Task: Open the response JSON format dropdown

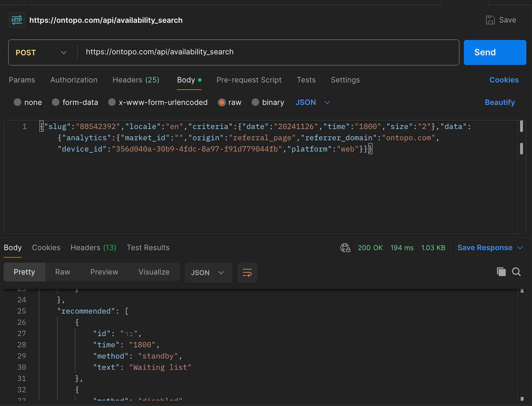Action: tap(208, 273)
